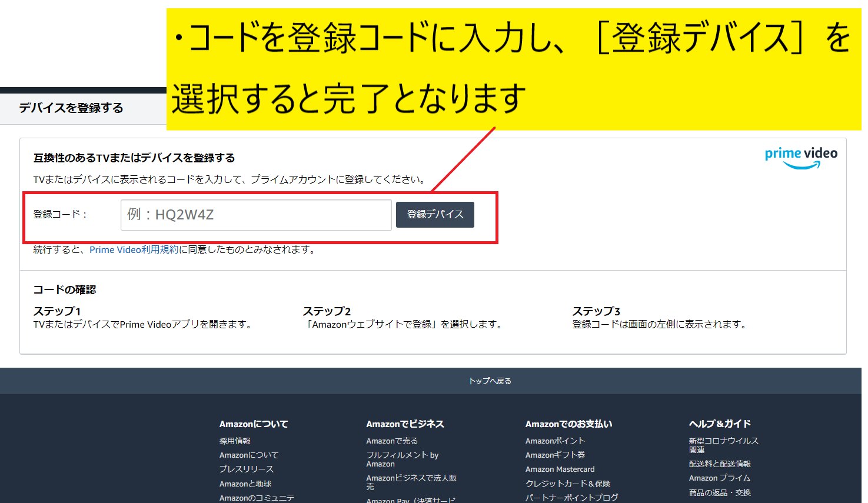Image resolution: width=868 pixels, height=503 pixels.
Task: Click the ステップ1 heading
Action: tap(57, 311)
